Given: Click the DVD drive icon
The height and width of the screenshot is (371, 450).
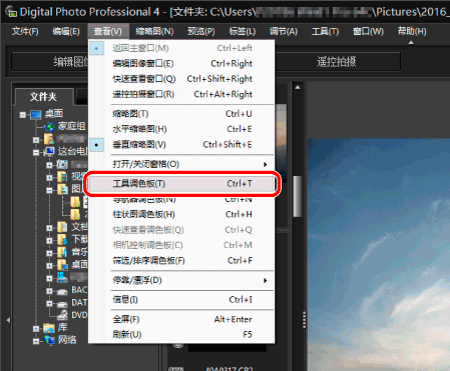Looking at the screenshot, I should [62, 315].
